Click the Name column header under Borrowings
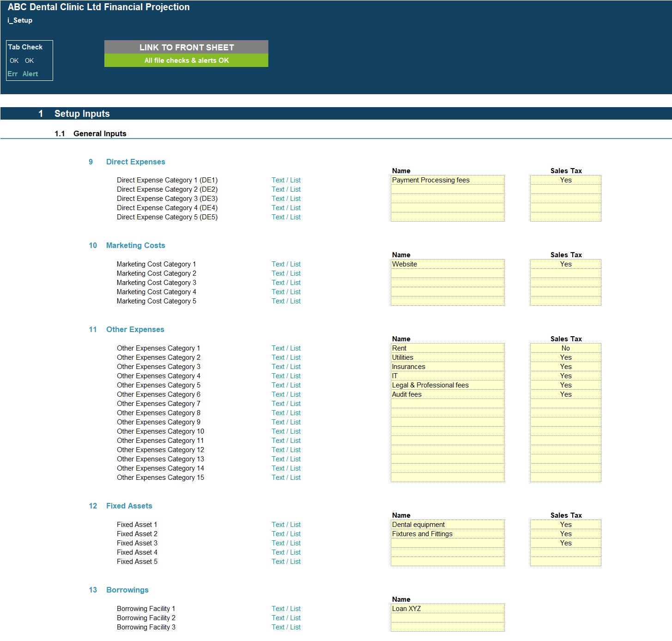 click(401, 599)
